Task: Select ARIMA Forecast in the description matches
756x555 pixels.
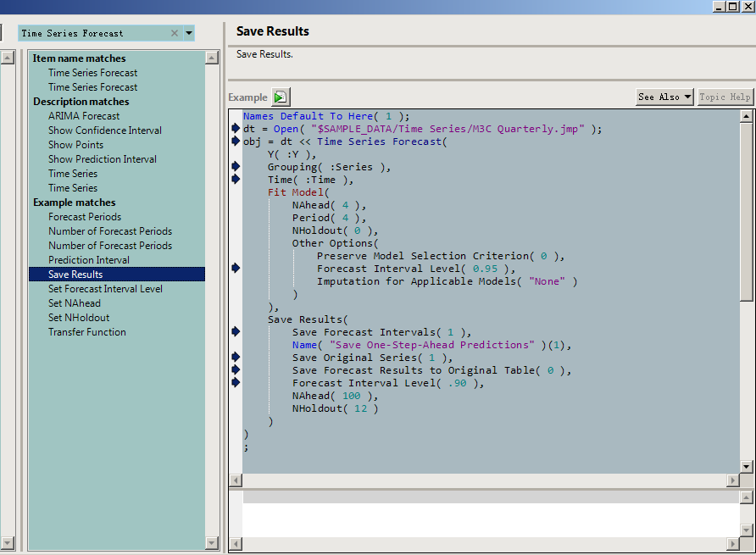Action: coord(84,116)
